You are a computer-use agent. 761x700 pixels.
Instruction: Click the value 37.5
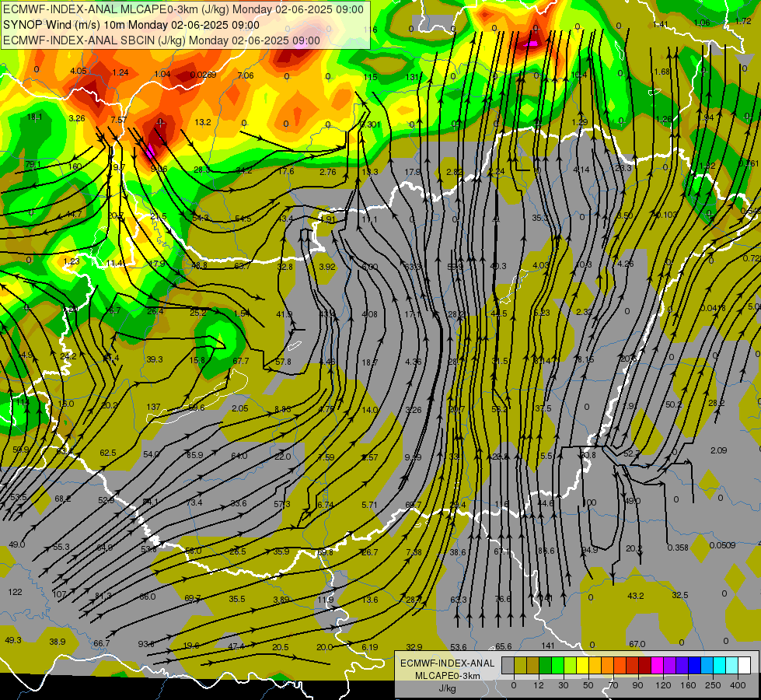[x=543, y=408]
